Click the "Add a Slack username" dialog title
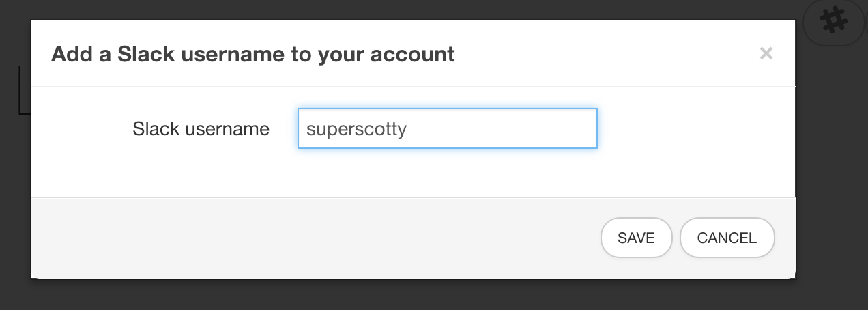This screenshot has height=310, width=868. coord(253,54)
